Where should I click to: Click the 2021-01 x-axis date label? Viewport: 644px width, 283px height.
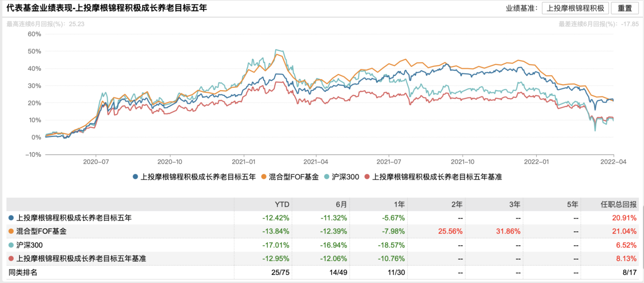(243, 162)
